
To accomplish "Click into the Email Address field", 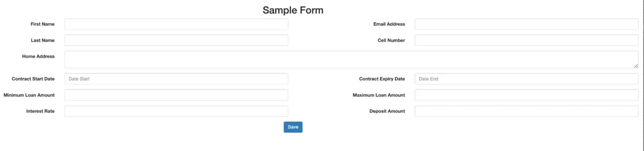I will [x=526, y=24].
